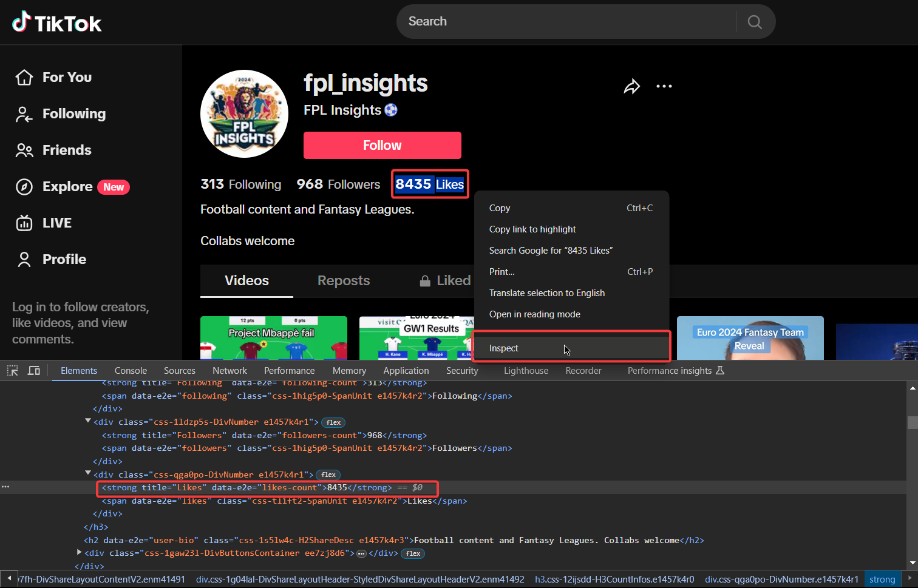Click the LIVE icon in the sidebar

point(24,223)
